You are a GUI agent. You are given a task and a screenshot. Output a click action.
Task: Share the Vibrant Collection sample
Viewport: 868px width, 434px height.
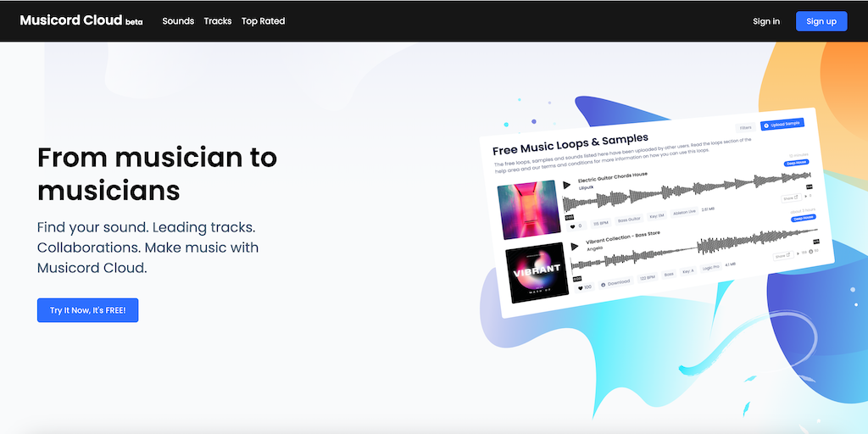pos(783,256)
